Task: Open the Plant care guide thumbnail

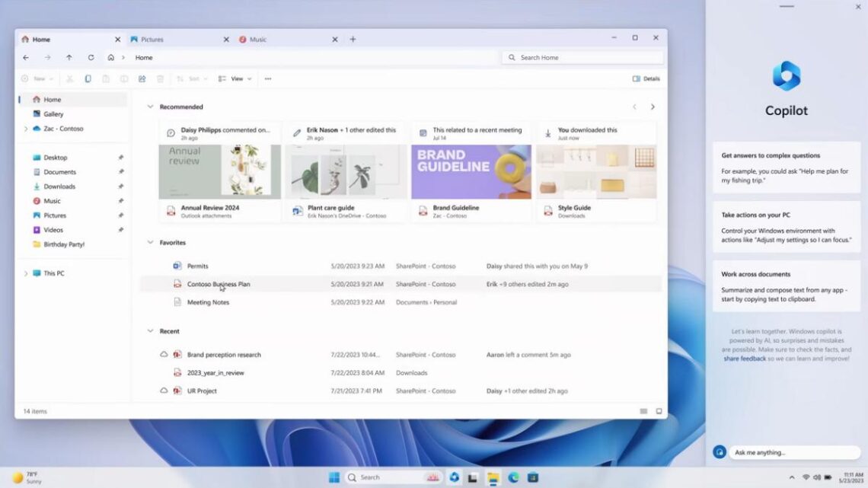Action: (346, 171)
